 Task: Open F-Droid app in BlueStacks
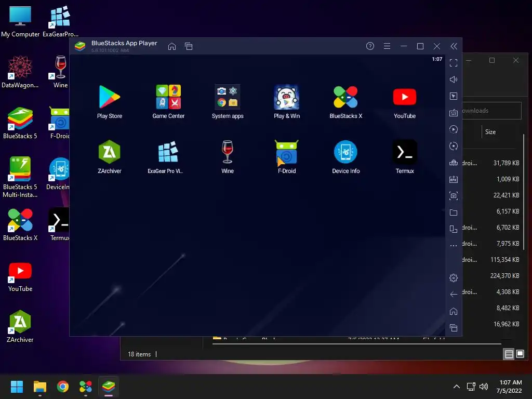click(287, 157)
